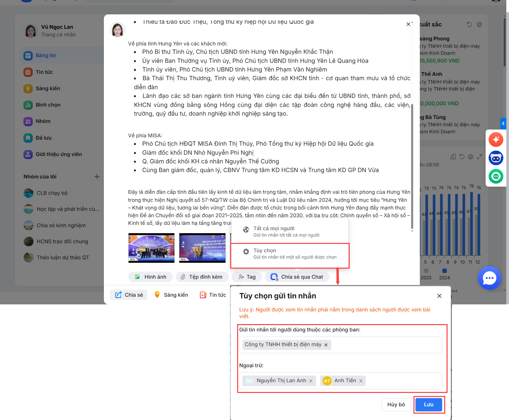Viewport: 509px width, 420px height.
Task: Remove Anh Tiến from the exclusion list
Action: (x=361, y=381)
